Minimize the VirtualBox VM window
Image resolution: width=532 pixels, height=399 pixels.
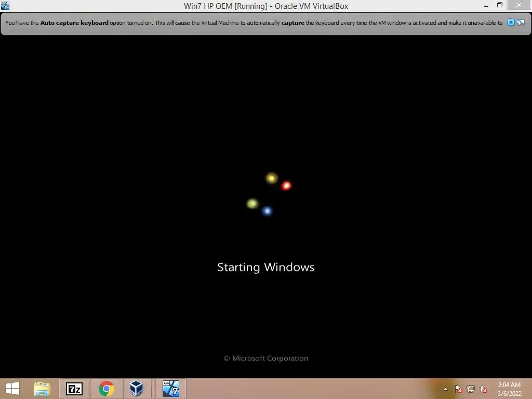pyautogui.click(x=486, y=6)
